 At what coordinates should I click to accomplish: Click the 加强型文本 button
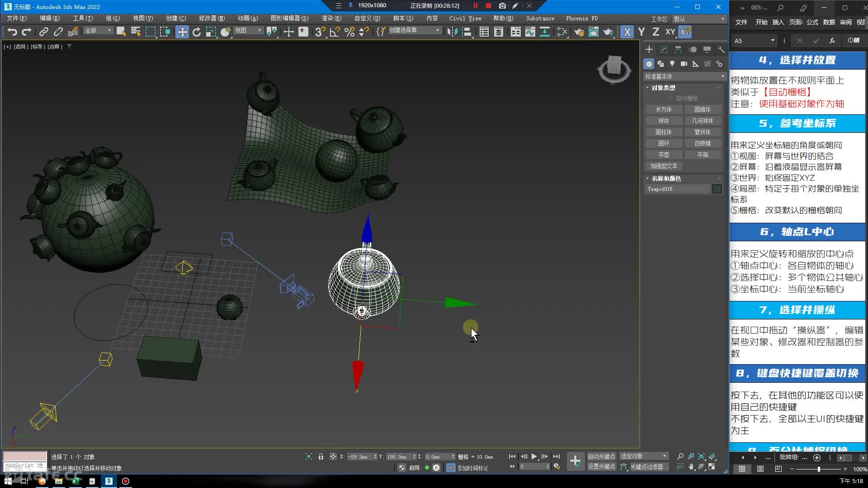pos(664,166)
